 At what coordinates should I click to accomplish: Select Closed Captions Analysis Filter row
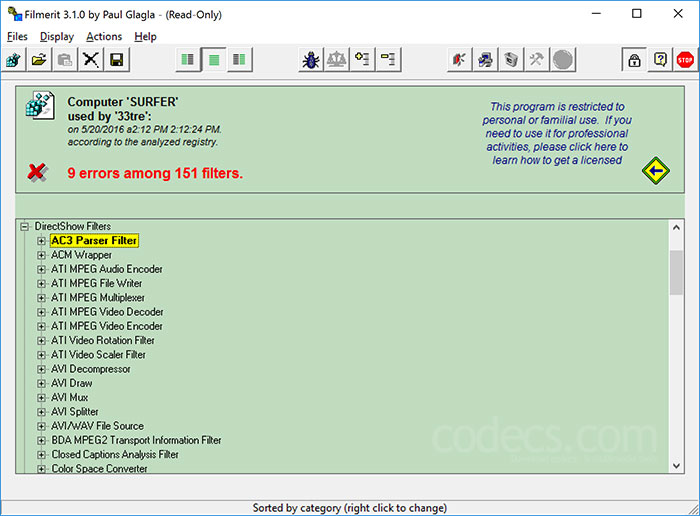click(115, 455)
